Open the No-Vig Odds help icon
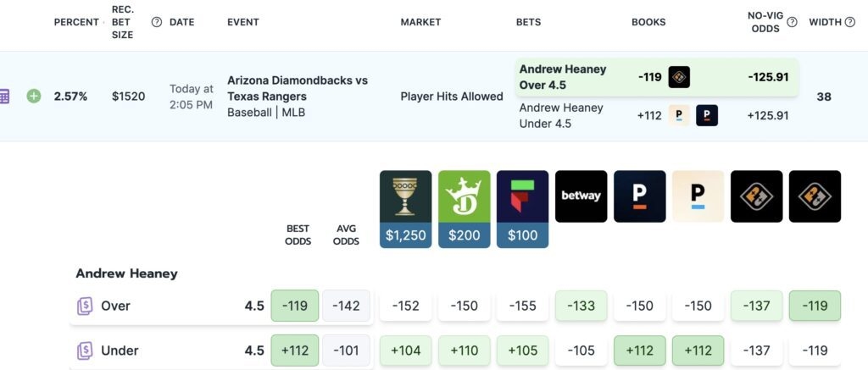868x370 pixels. [793, 22]
